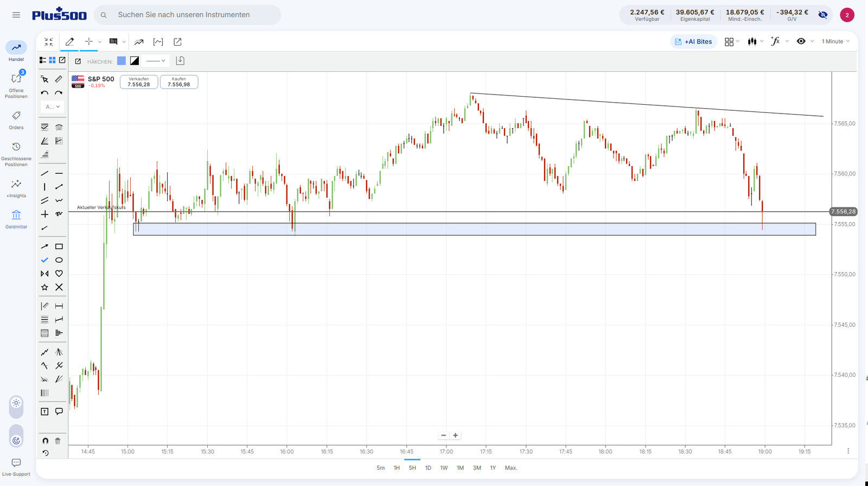The image size is (868, 486).
Task: Select the heart shape tool
Action: 59,274
